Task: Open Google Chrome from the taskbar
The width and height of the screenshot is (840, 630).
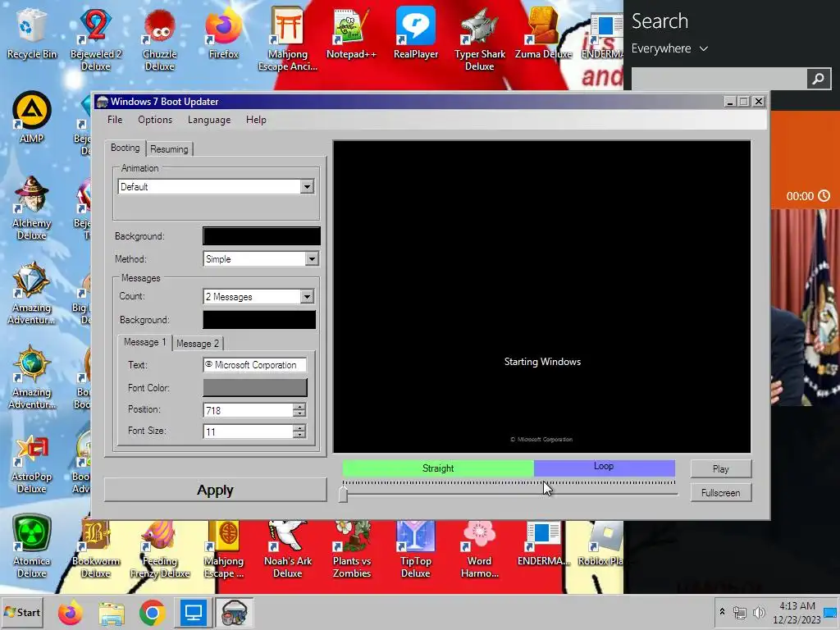Action: coord(152,612)
